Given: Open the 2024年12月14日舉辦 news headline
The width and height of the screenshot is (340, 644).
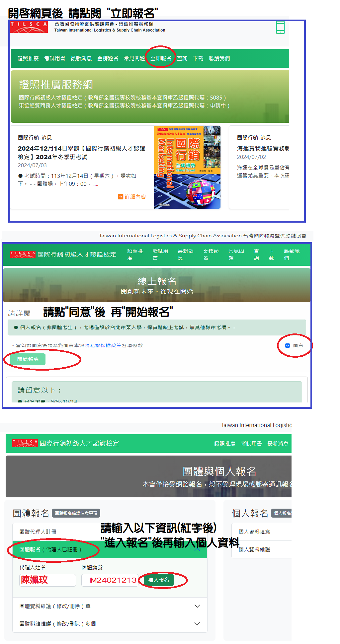Looking at the screenshot, I should (81, 153).
